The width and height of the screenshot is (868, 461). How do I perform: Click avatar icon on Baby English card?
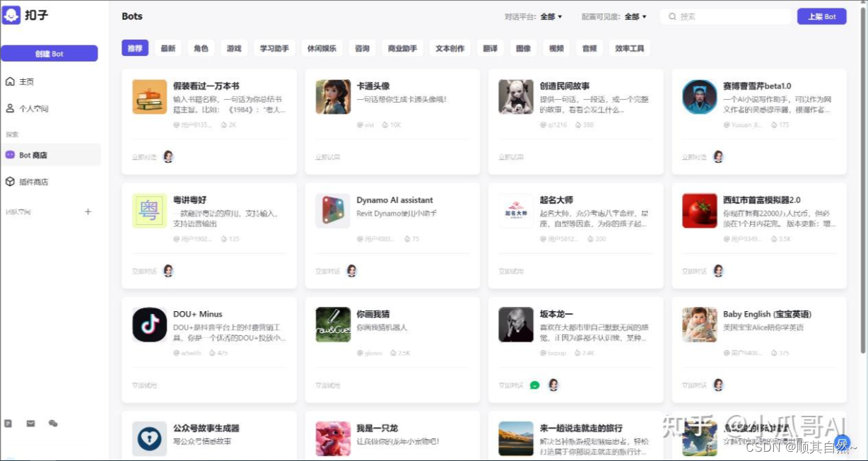[x=718, y=385]
